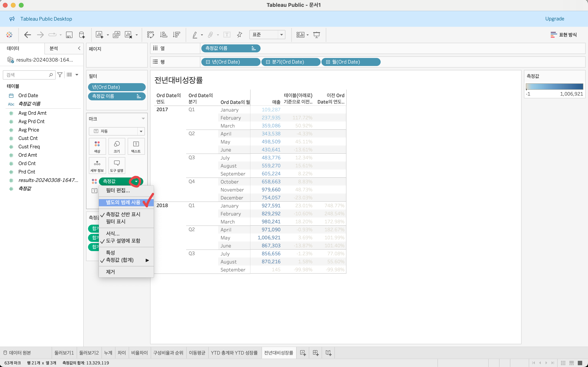Click the 측정값 color gradient legend bar

click(x=554, y=86)
